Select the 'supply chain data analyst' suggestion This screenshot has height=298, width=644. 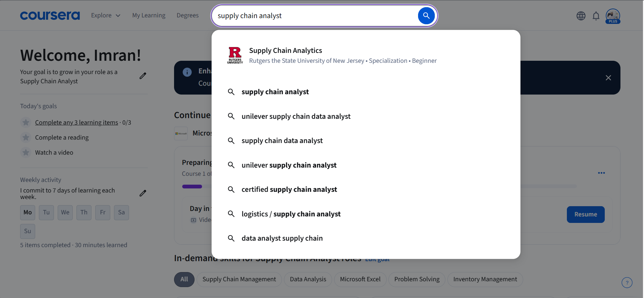pos(282,141)
